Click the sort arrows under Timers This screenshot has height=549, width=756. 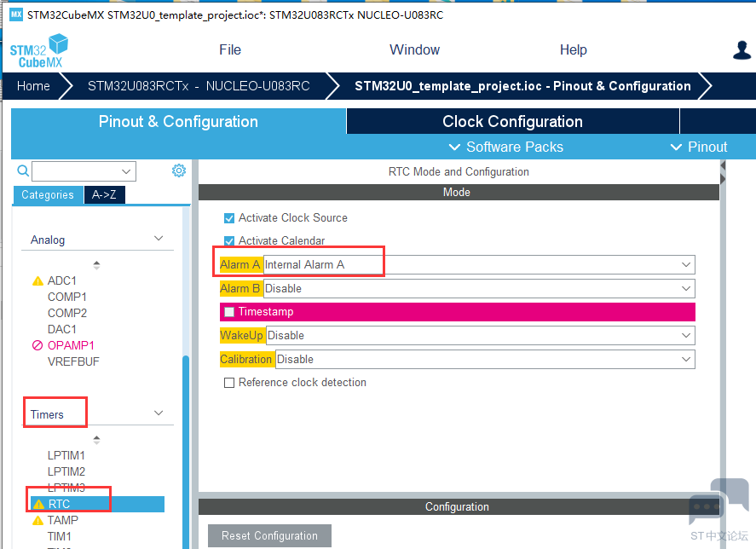click(x=96, y=440)
